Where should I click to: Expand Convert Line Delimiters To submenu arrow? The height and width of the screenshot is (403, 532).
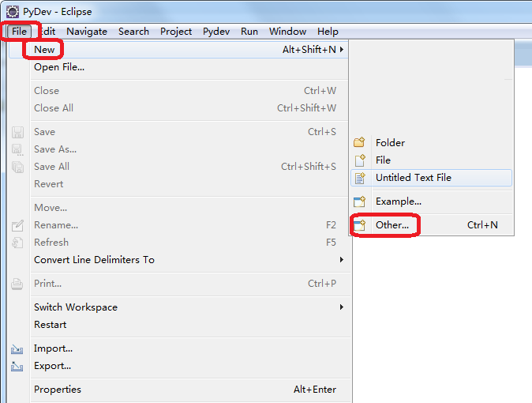(x=342, y=260)
